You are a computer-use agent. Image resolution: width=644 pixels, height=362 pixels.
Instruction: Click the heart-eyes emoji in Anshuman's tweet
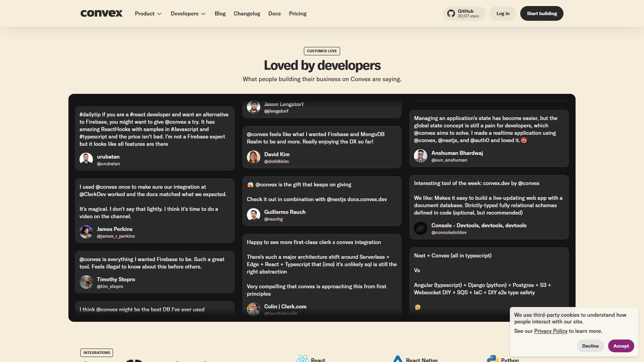[524, 140]
